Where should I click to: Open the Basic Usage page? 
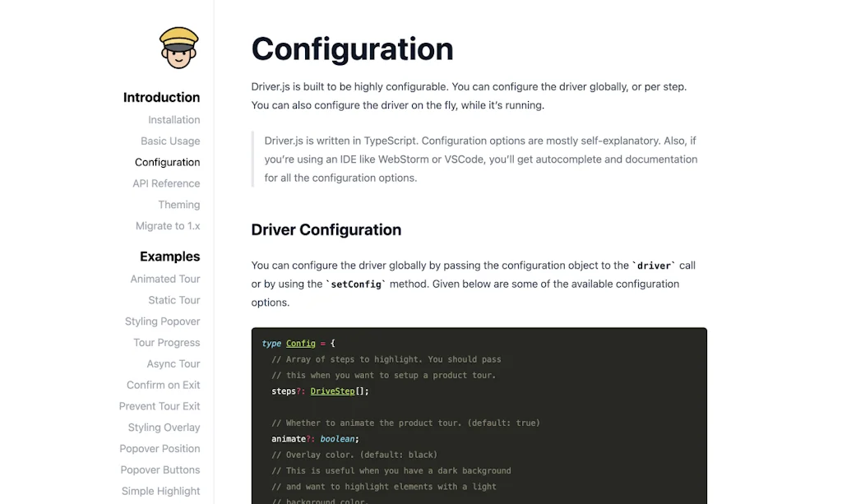tap(170, 141)
